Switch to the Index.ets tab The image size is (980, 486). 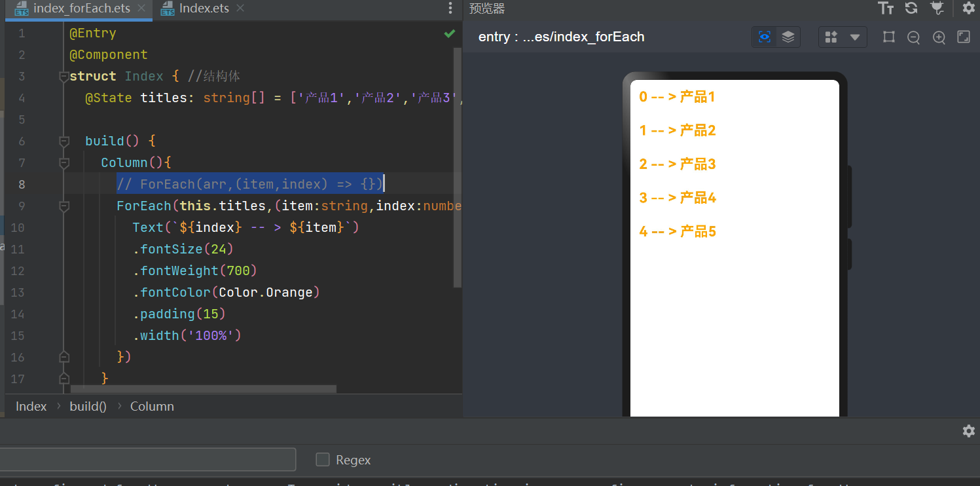click(x=204, y=9)
